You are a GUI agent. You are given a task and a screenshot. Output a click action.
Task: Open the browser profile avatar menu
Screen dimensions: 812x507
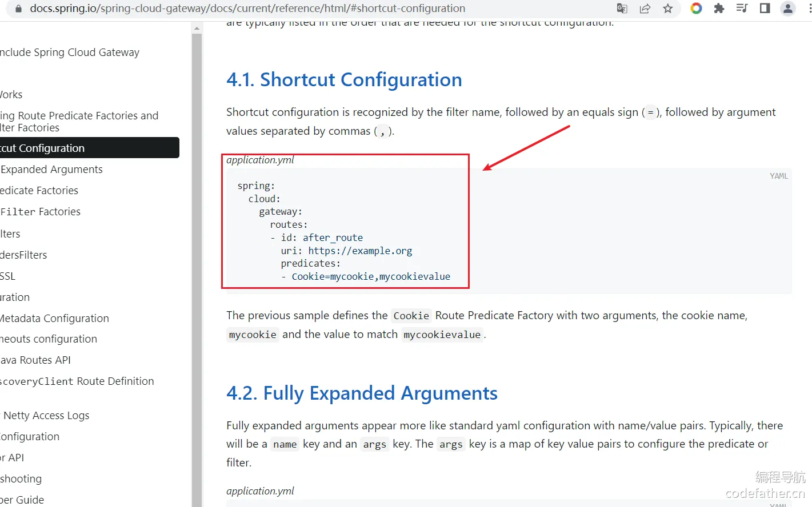pos(788,9)
